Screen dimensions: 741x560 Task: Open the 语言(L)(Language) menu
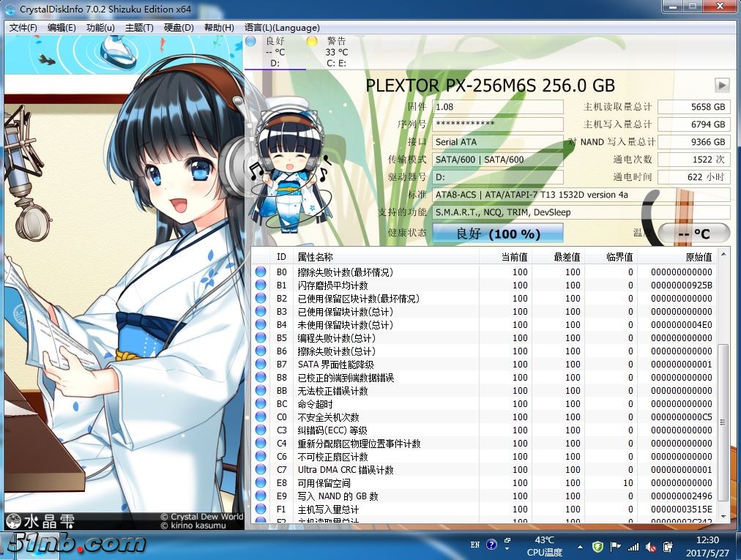tap(282, 28)
